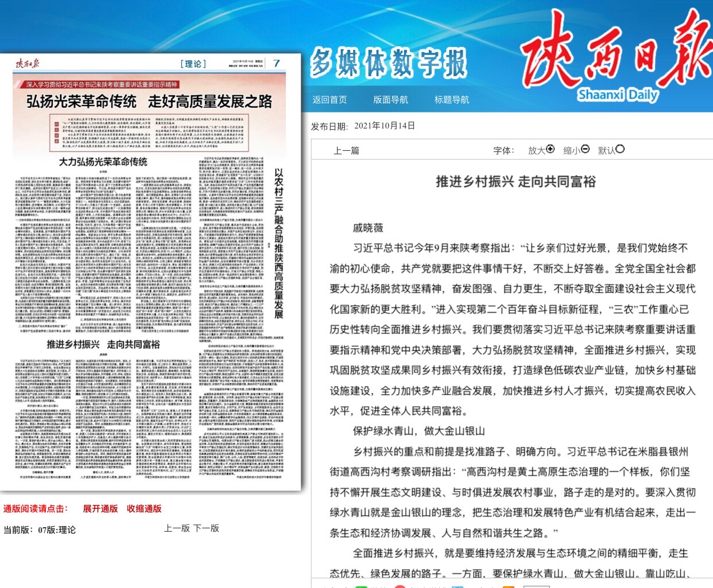Click the page number 7 on the page image

coord(277,63)
